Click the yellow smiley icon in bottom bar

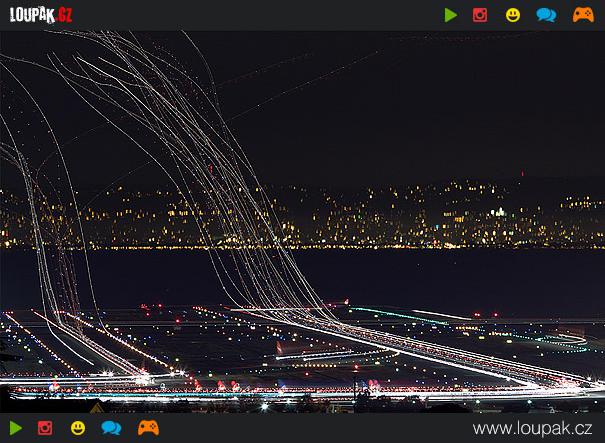[x=78, y=428]
